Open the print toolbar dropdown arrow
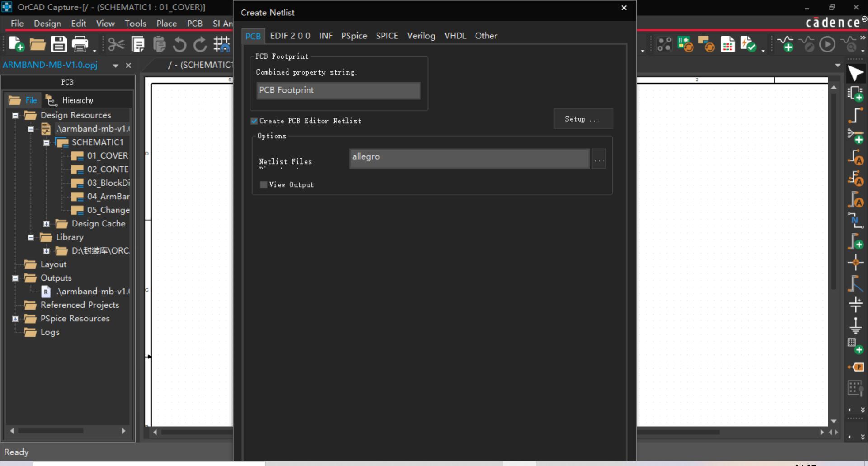 (94, 50)
